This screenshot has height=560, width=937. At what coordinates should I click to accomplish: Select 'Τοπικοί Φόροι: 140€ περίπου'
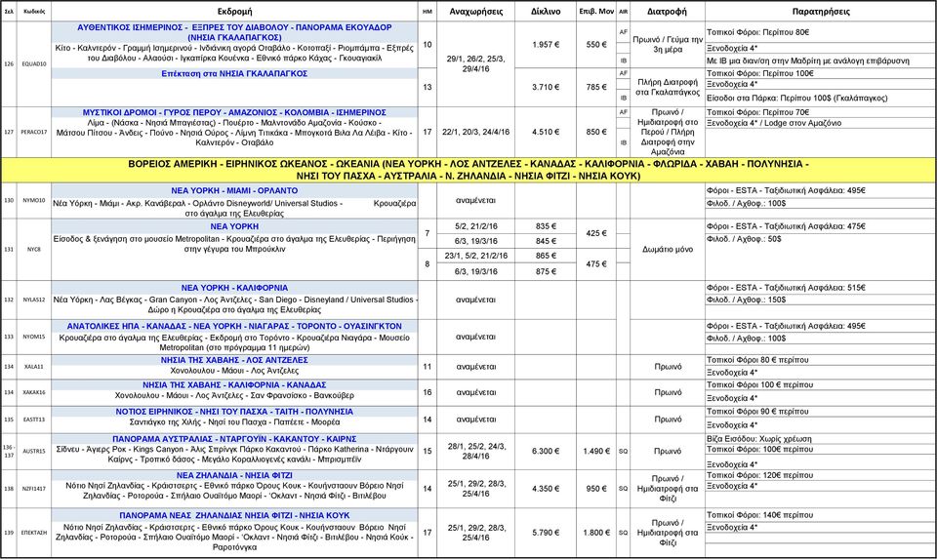759,514
